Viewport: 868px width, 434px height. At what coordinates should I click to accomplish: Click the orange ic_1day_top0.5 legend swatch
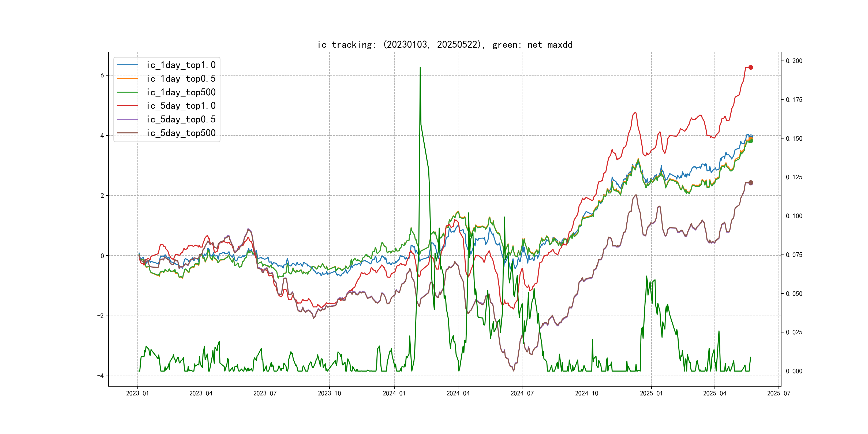pos(128,78)
